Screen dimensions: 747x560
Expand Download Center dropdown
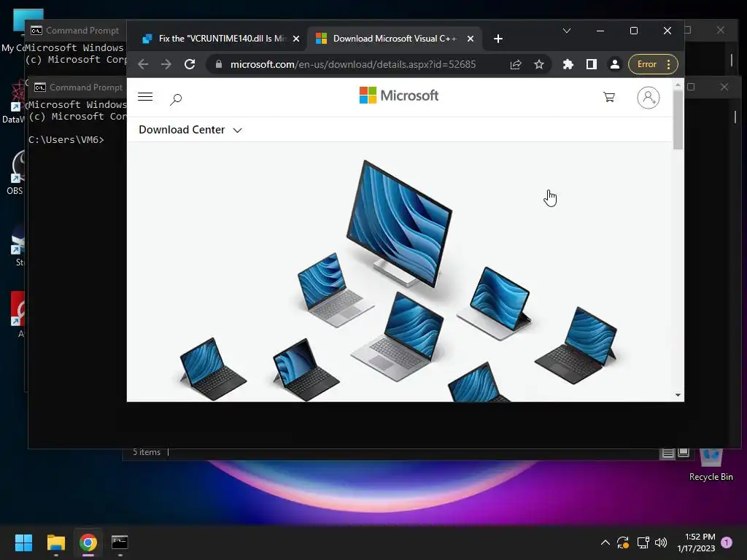pos(190,130)
